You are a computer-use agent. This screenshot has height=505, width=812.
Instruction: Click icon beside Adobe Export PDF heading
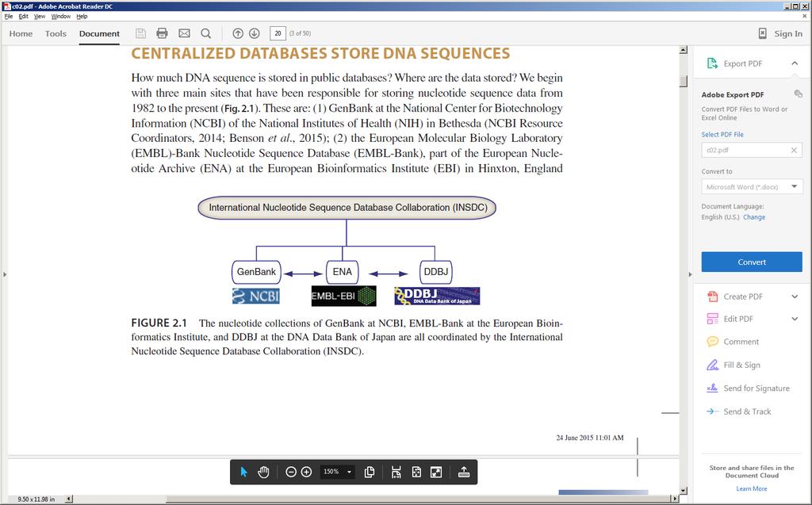pyautogui.click(x=798, y=94)
